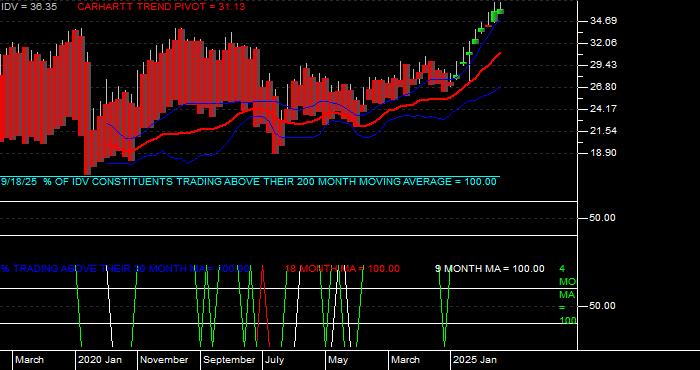Click the September date marker
700x370 pixels.
pos(229,360)
